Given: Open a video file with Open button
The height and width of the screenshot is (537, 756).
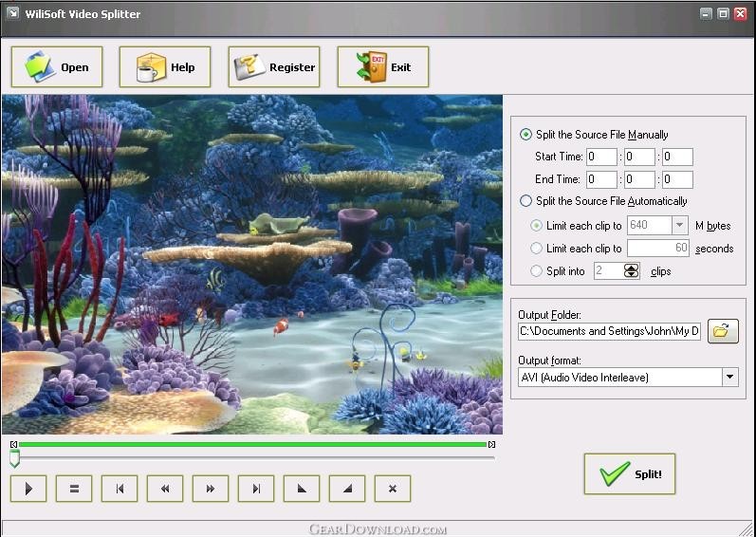Looking at the screenshot, I should (x=57, y=67).
